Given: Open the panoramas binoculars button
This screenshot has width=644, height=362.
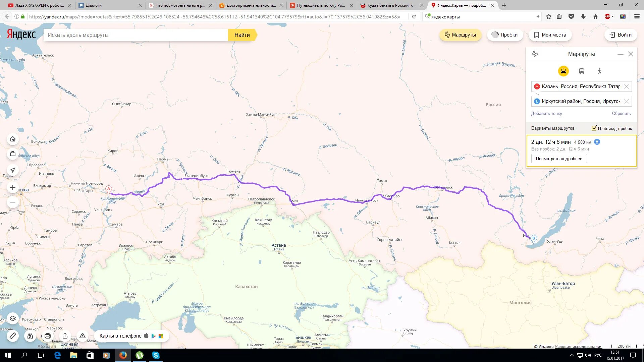Looking at the screenshot, I should [x=30, y=336].
